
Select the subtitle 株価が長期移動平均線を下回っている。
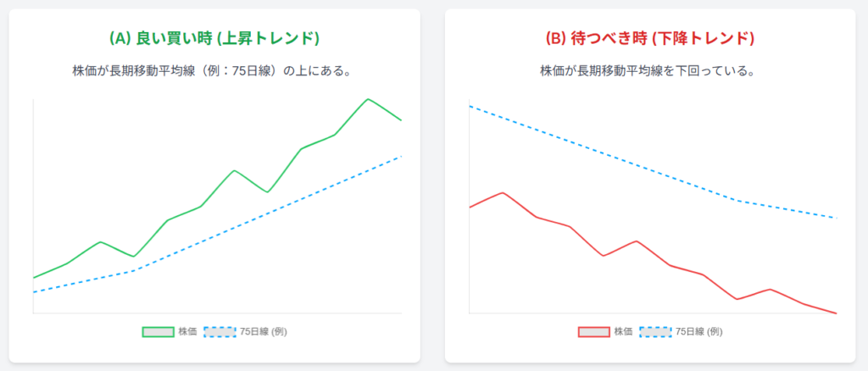pos(649,71)
